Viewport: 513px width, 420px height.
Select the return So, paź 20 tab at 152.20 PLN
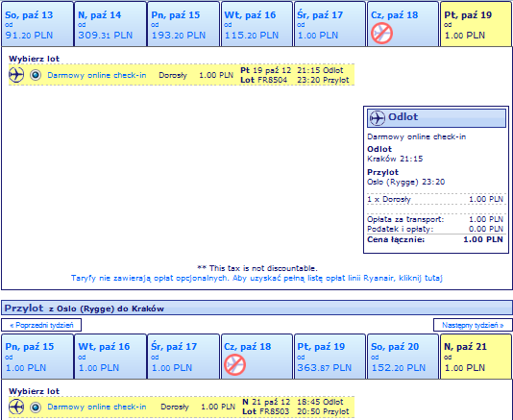(403, 357)
